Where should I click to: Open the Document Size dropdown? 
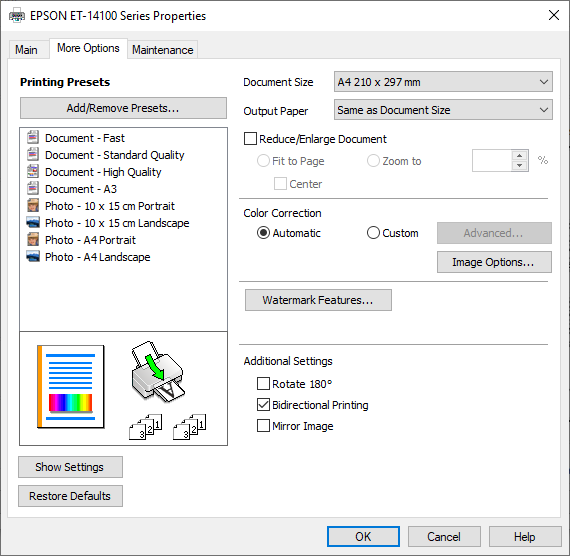pyautogui.click(x=443, y=82)
